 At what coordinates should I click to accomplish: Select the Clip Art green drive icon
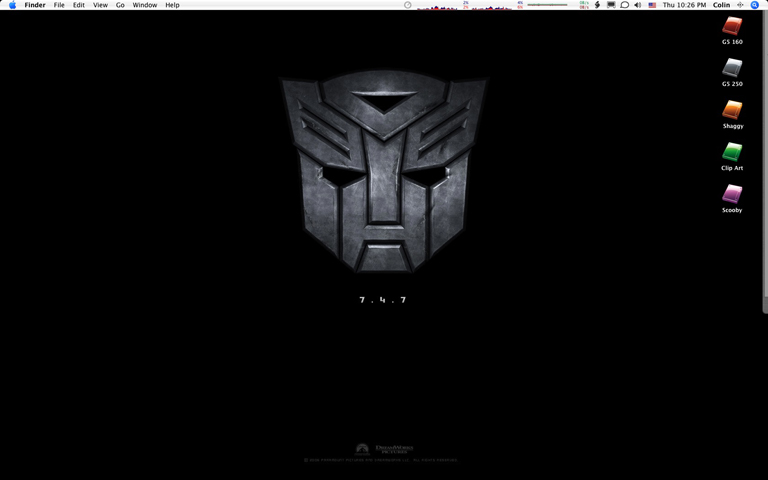[x=732, y=152]
